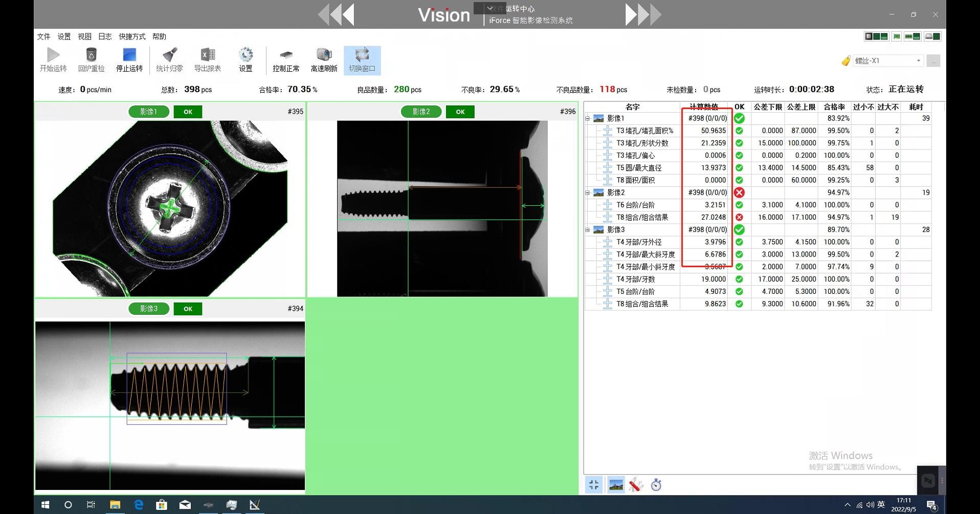Viewport: 980px width, 514px height.
Task: Select the T5 圆/最大直径 result row
Action: [639, 168]
